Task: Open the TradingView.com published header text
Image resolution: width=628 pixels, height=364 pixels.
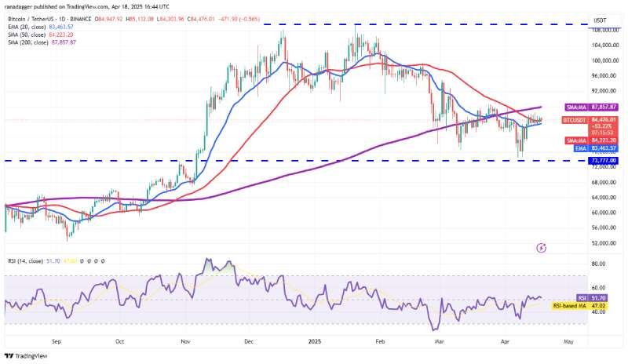Action: coord(87,7)
